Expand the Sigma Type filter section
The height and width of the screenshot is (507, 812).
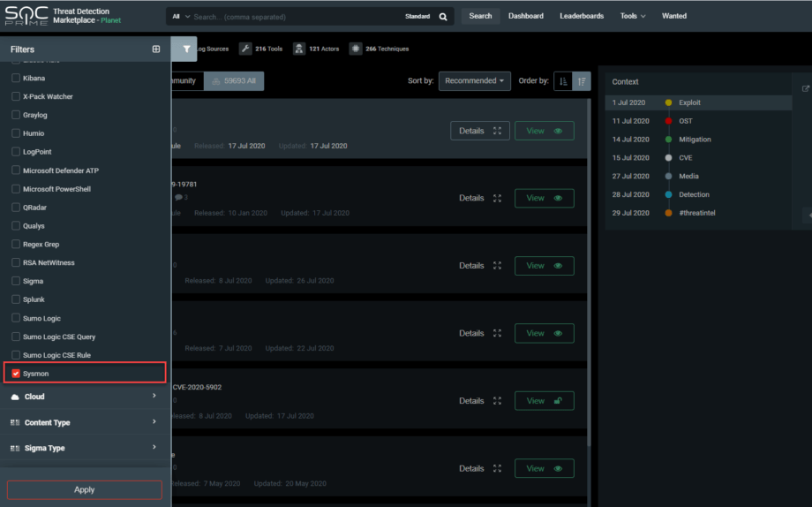coord(85,448)
